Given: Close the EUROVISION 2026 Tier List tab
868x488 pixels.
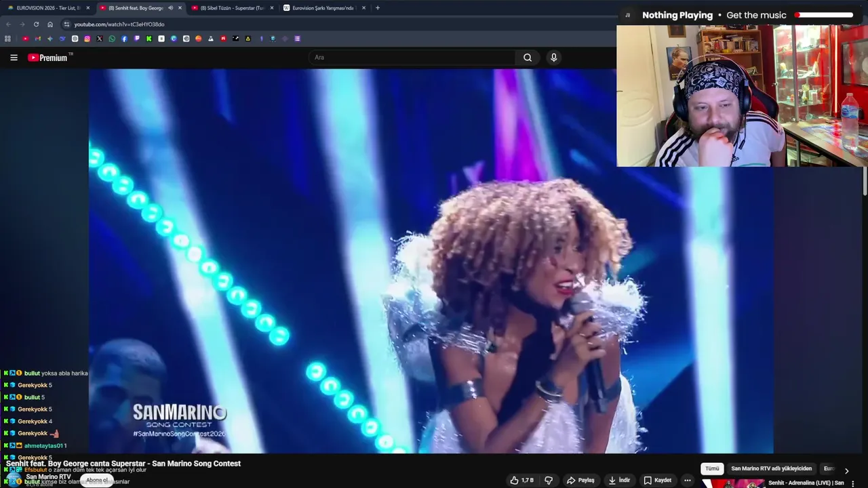Looking at the screenshot, I should click(87, 8).
